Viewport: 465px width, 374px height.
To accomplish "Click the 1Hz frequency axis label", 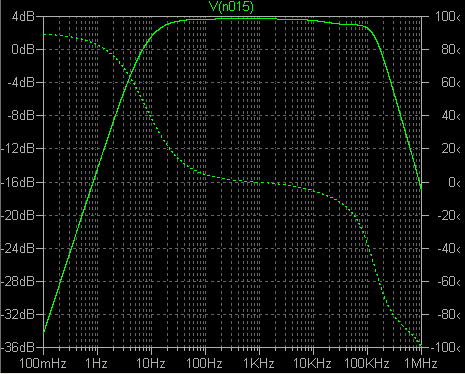I will pyautogui.click(x=96, y=363).
